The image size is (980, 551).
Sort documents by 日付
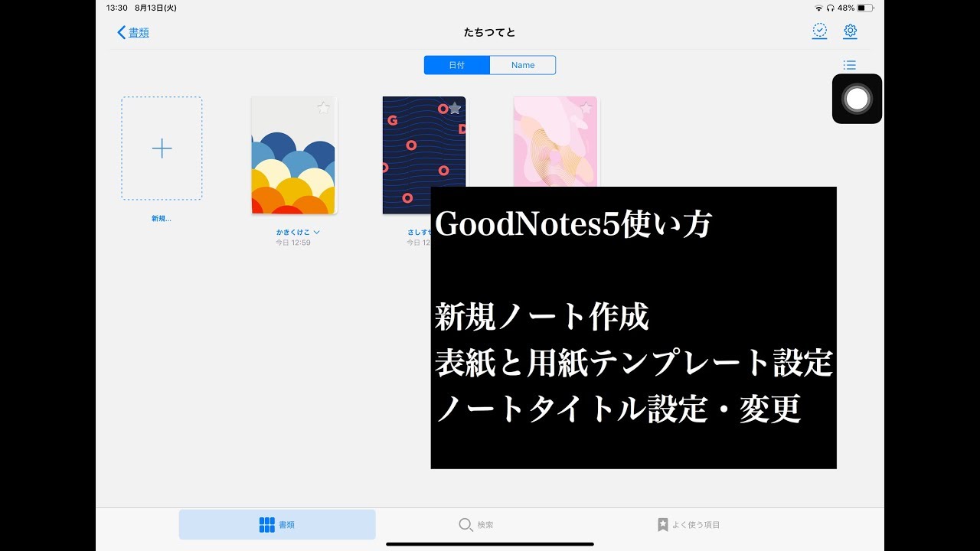click(457, 65)
